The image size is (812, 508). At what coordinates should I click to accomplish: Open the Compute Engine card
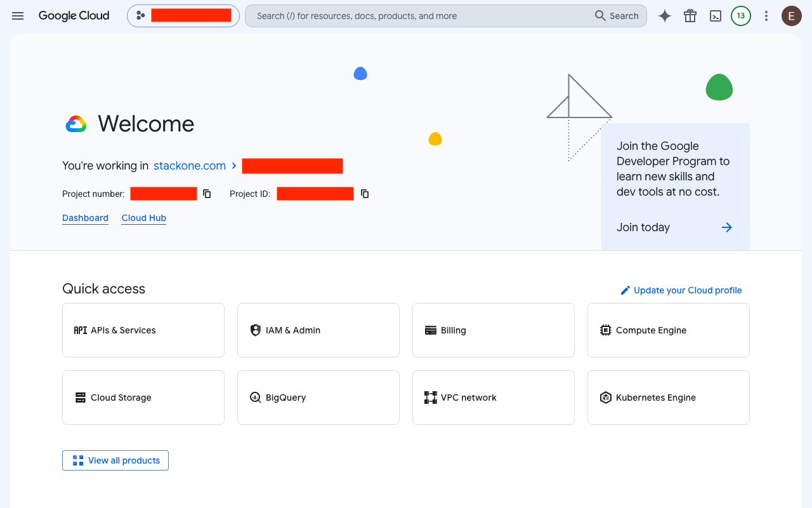pos(669,330)
